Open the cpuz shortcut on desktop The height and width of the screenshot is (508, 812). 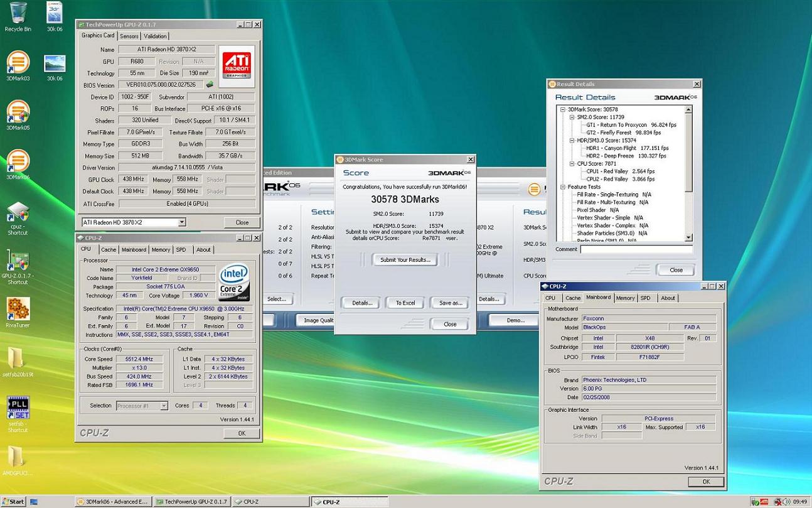click(18, 219)
